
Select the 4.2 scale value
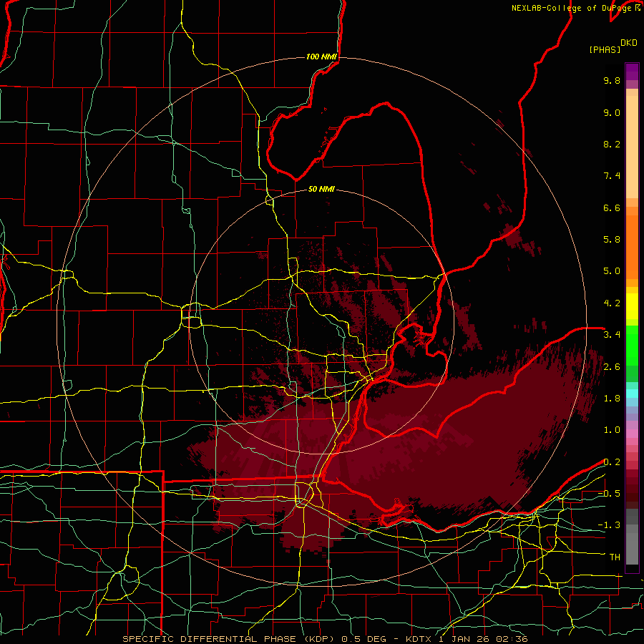pos(612,303)
